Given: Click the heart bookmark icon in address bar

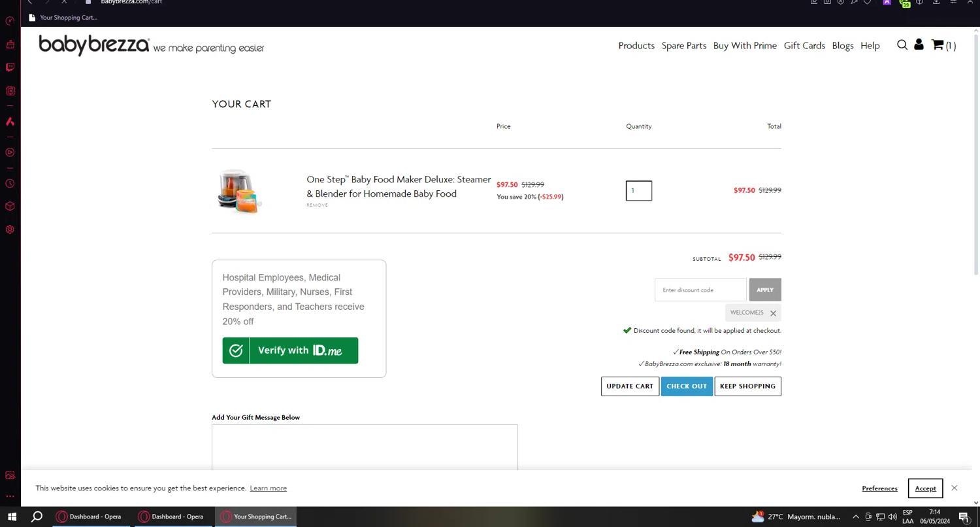Looking at the screenshot, I should 868,2.
